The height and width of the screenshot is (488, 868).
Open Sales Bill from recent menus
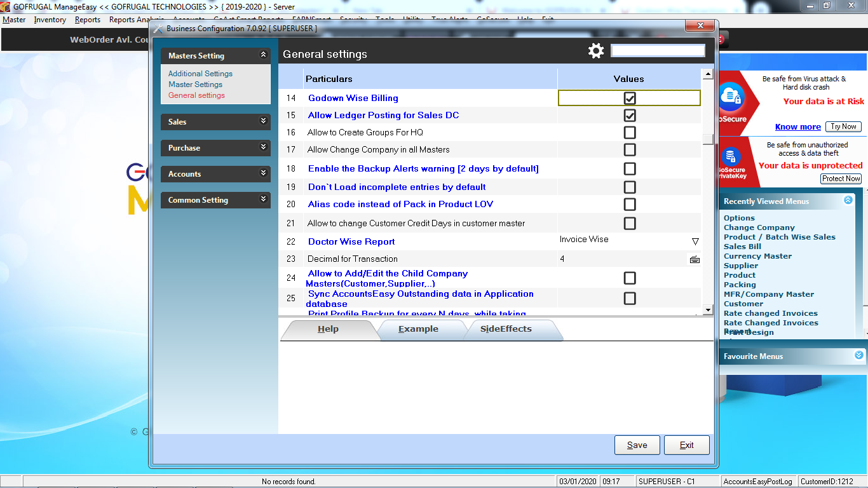pyautogui.click(x=742, y=247)
